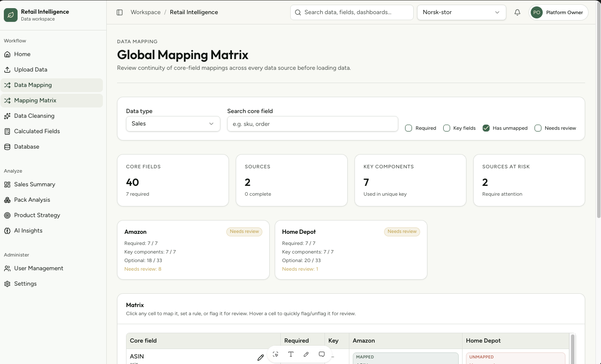Open Pack Analysis page
The height and width of the screenshot is (364, 601).
tap(51, 200)
